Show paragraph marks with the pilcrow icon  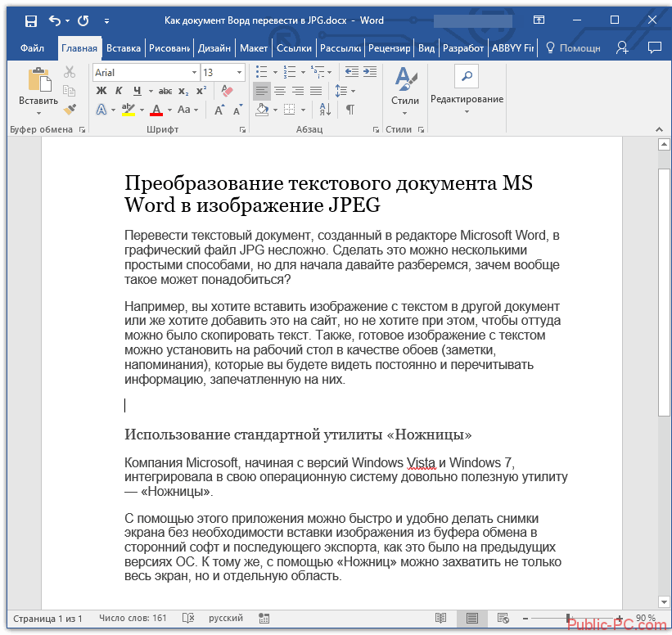350,109
